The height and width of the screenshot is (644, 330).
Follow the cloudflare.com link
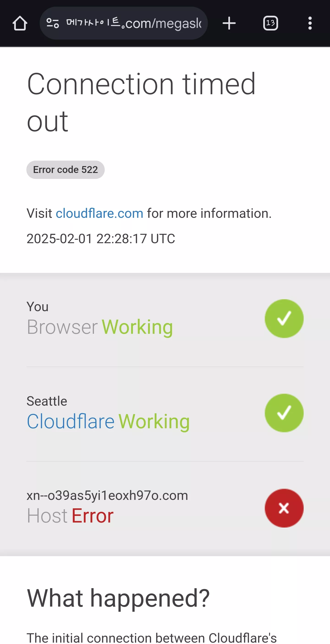click(x=99, y=213)
